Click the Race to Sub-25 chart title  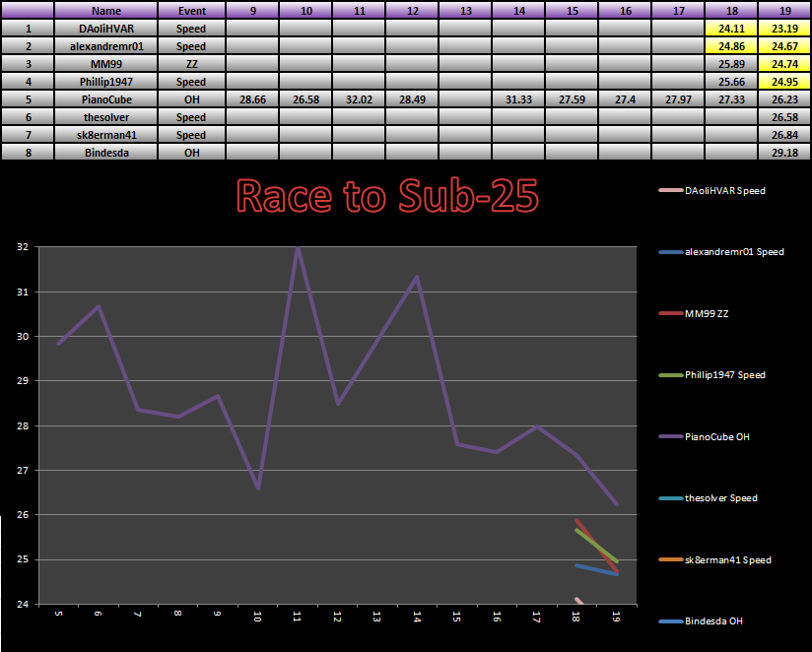coord(387,196)
